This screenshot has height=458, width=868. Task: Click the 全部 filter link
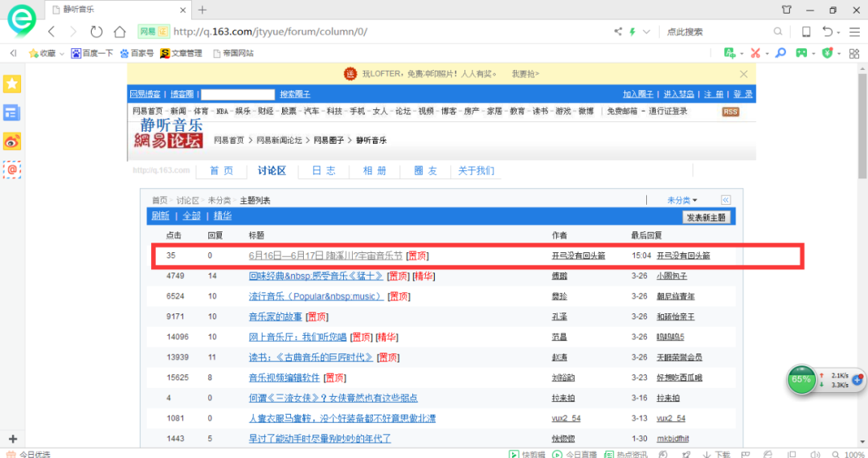pos(191,215)
